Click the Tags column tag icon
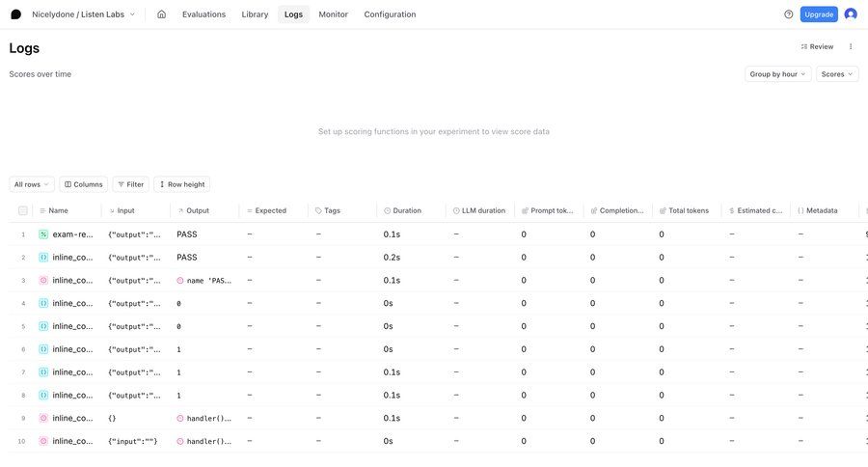Viewport: 868px width, 467px height. point(318,210)
